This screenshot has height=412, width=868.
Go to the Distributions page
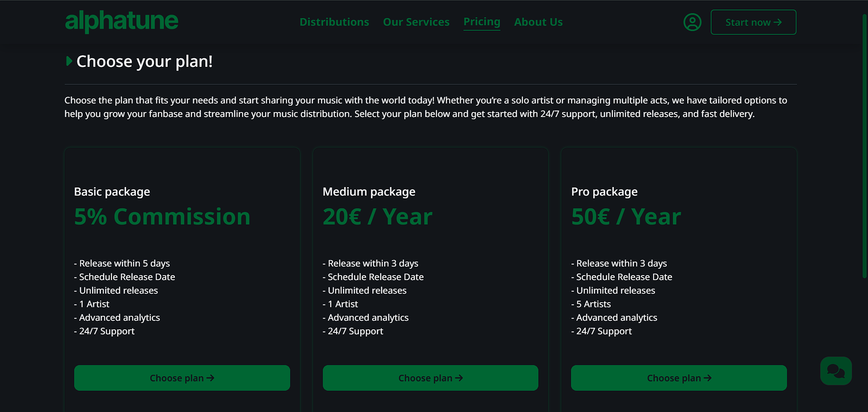point(334,22)
